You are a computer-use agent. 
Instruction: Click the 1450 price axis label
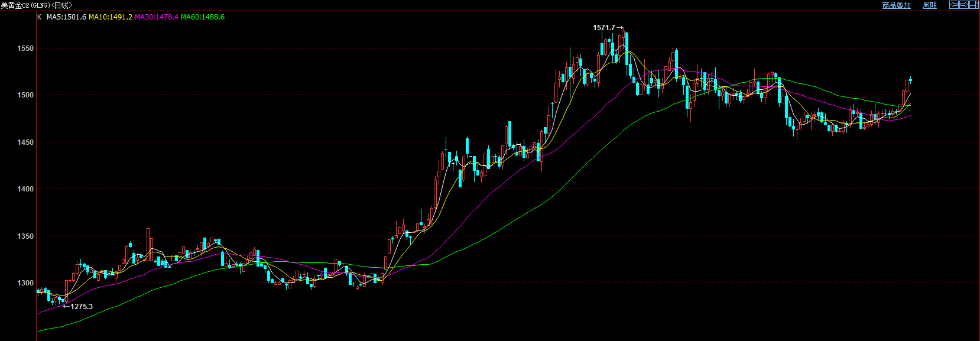(25, 142)
